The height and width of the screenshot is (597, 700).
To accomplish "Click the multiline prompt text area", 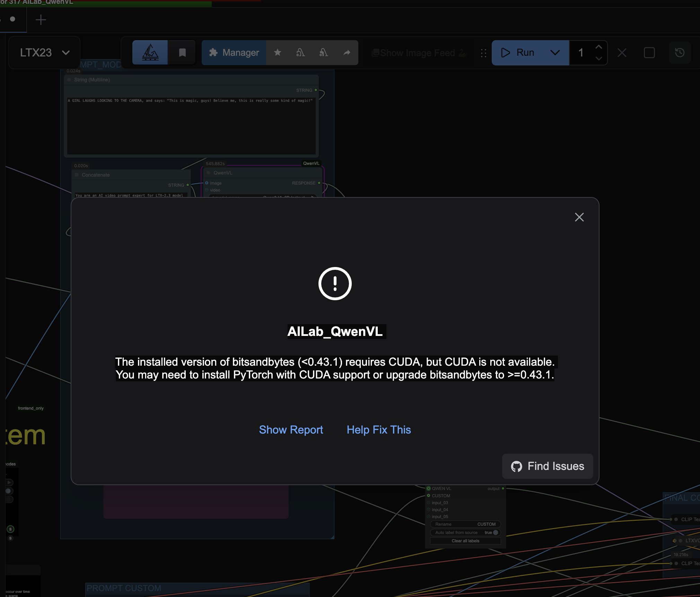I will (191, 126).
